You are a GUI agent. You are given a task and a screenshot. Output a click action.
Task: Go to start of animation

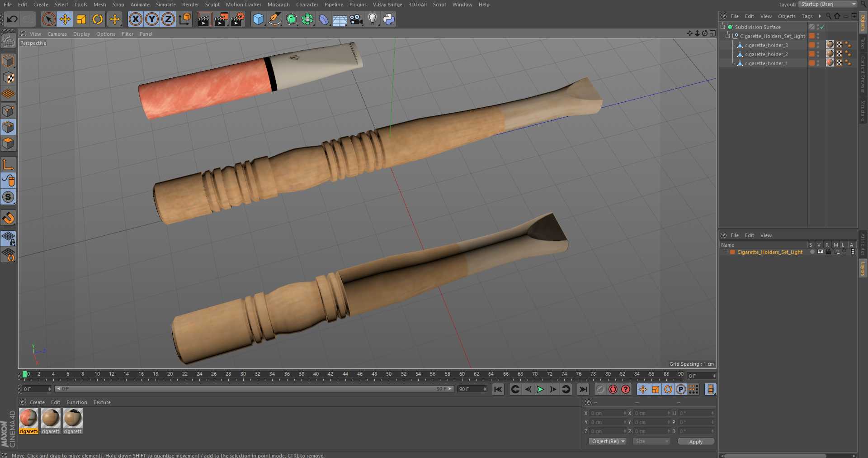[498, 389]
